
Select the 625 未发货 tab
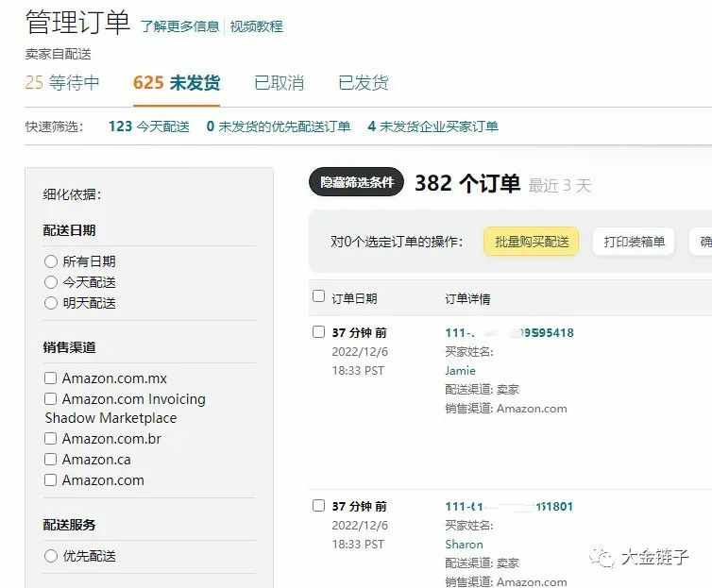pos(177,83)
